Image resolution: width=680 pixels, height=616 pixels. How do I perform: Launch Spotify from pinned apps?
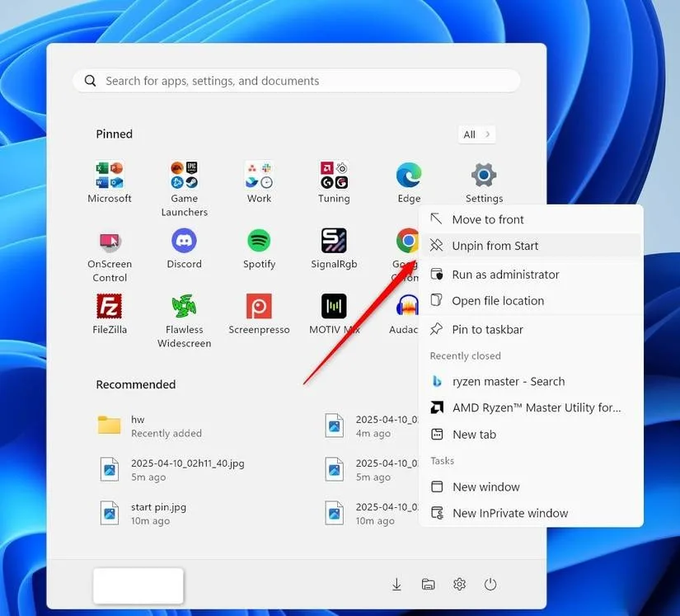(259, 241)
